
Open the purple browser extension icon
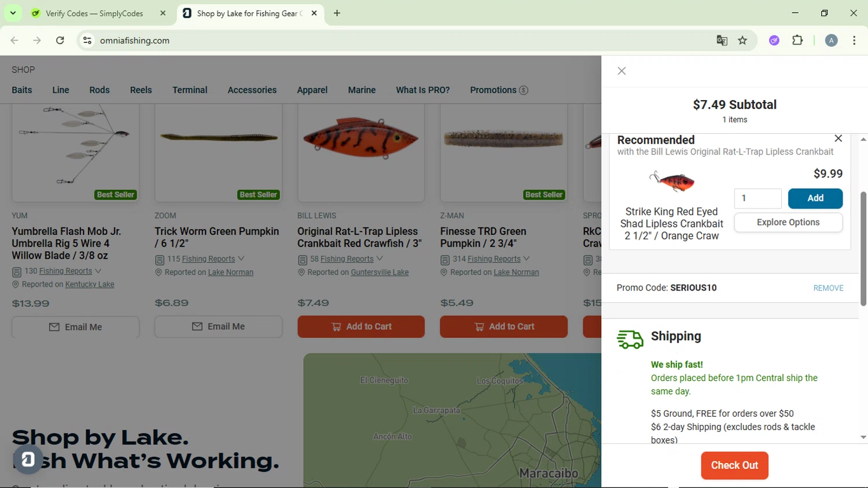(774, 41)
